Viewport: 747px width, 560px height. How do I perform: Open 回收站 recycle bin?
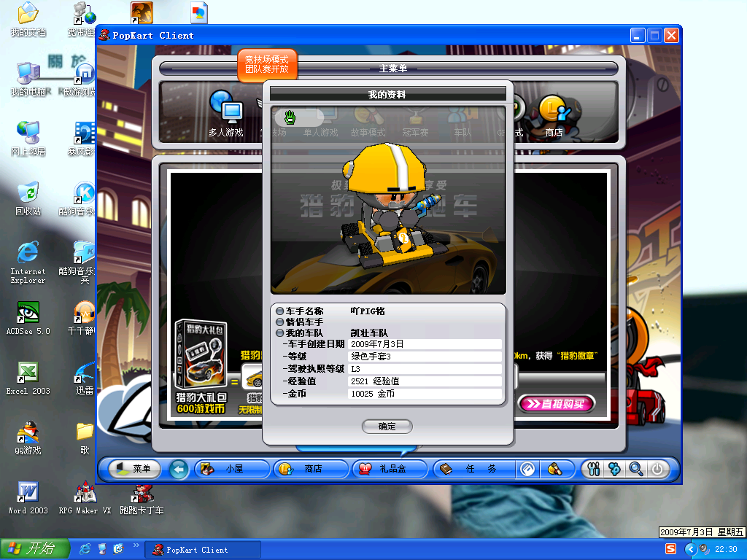coord(28,198)
